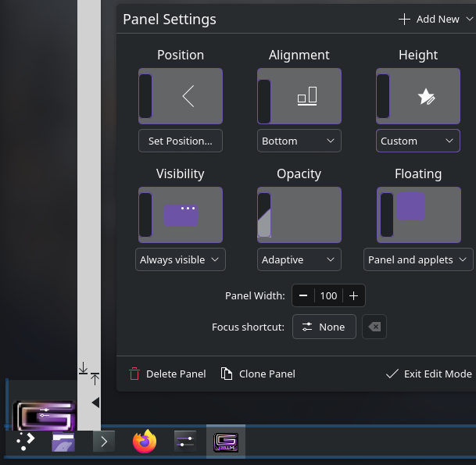The height and width of the screenshot is (465, 476).
Task: Click the chevron arrow icon in taskbar
Action: pyautogui.click(x=104, y=442)
